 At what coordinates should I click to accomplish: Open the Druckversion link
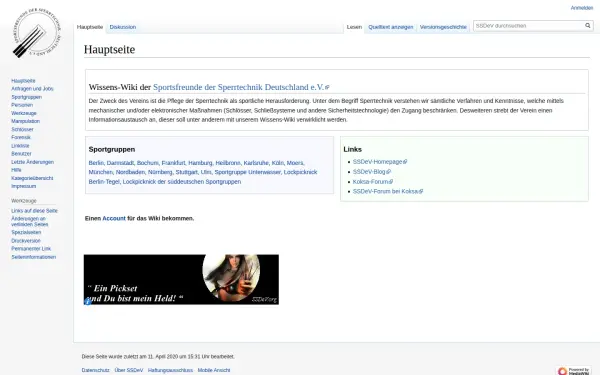point(26,241)
